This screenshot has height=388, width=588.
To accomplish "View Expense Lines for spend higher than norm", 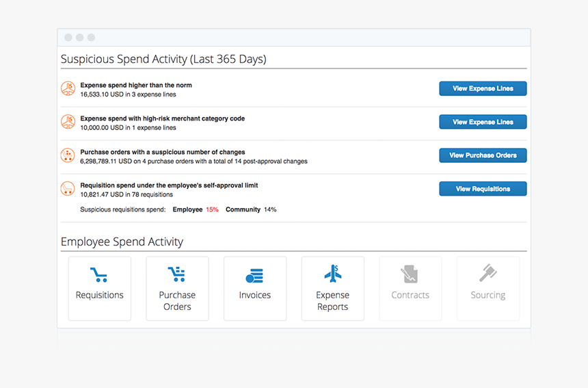I will [x=483, y=88].
